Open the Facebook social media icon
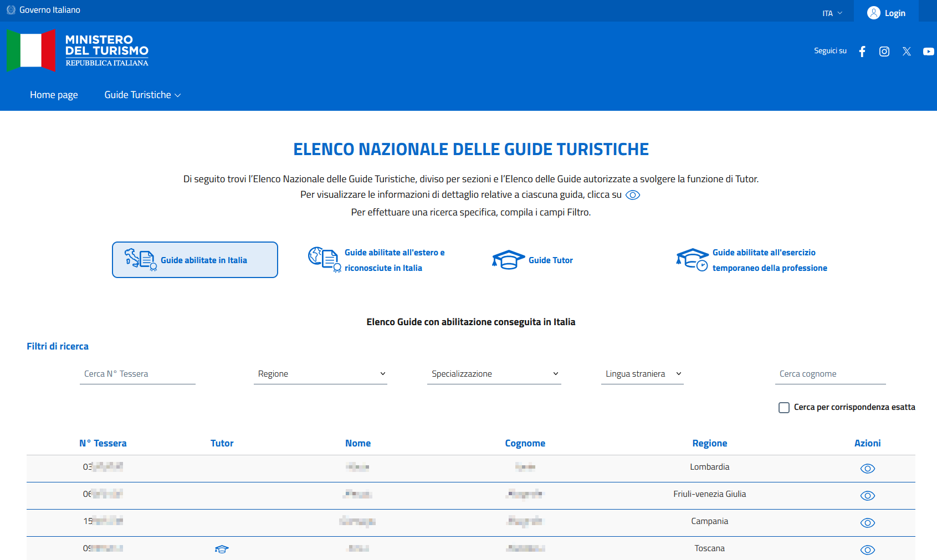Viewport: 937px width, 560px height. [x=862, y=52]
